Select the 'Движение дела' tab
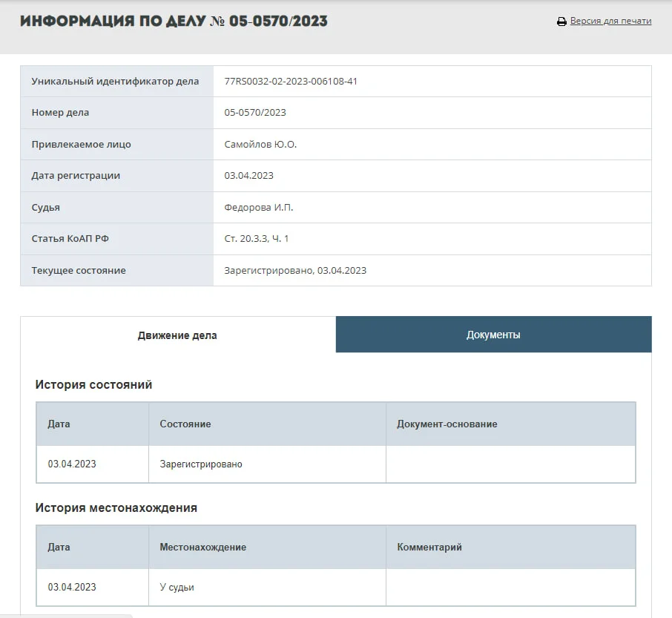The height and width of the screenshot is (618, 672). [177, 335]
